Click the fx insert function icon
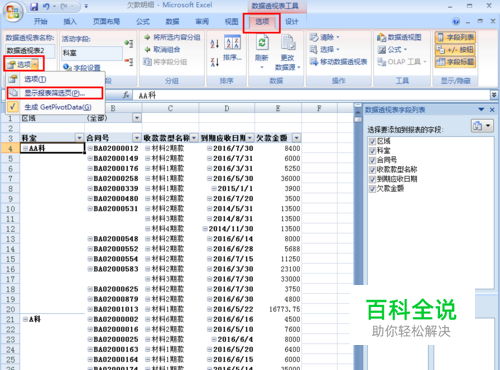Screen dimensions: 500x370 126,95
